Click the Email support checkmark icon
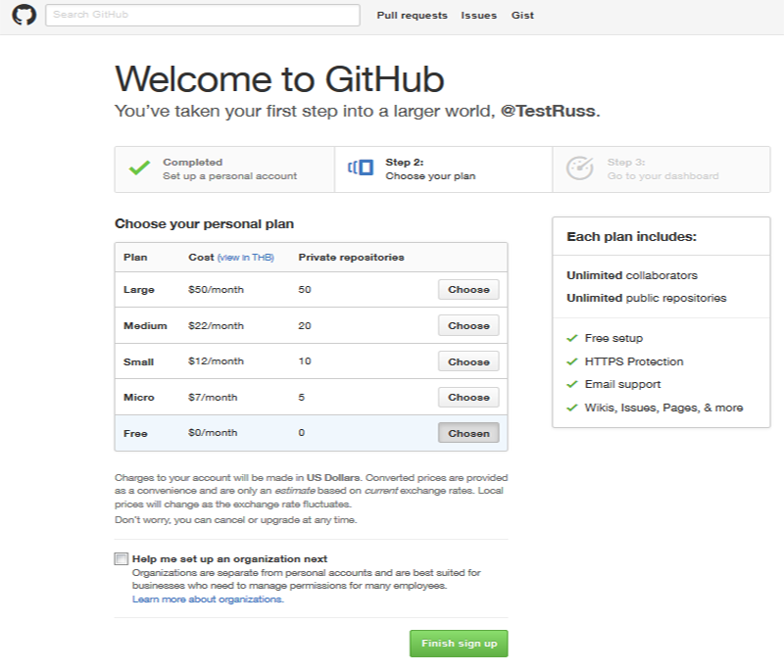 [572, 384]
